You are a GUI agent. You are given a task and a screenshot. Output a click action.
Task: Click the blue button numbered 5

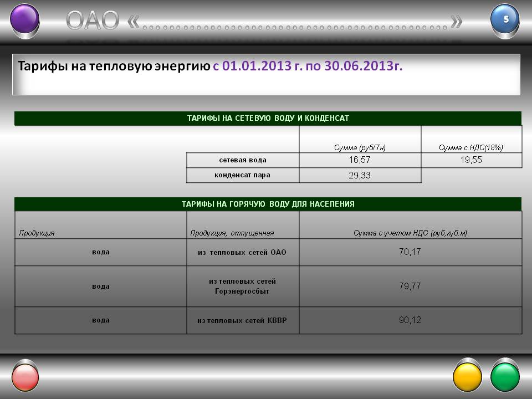pos(505,19)
